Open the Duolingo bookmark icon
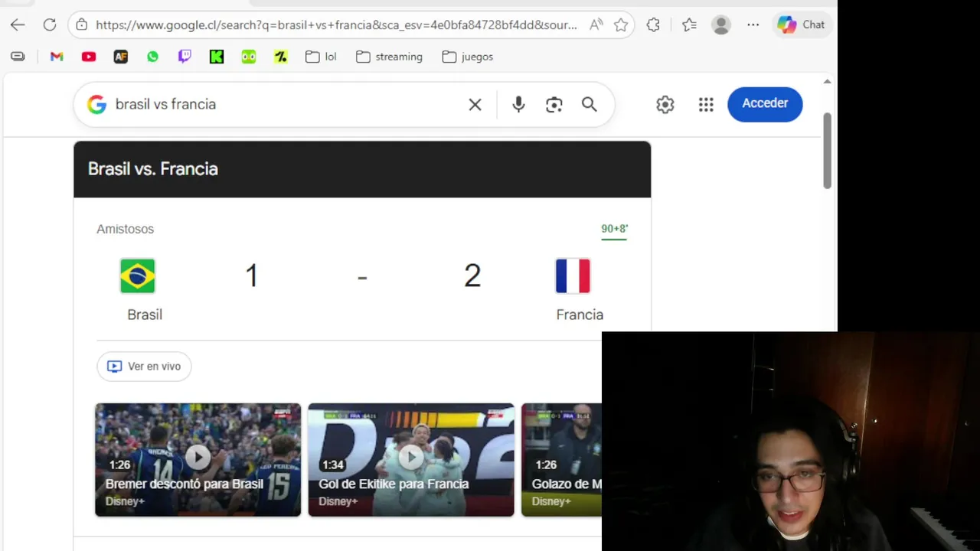The width and height of the screenshot is (980, 551). 249,57
